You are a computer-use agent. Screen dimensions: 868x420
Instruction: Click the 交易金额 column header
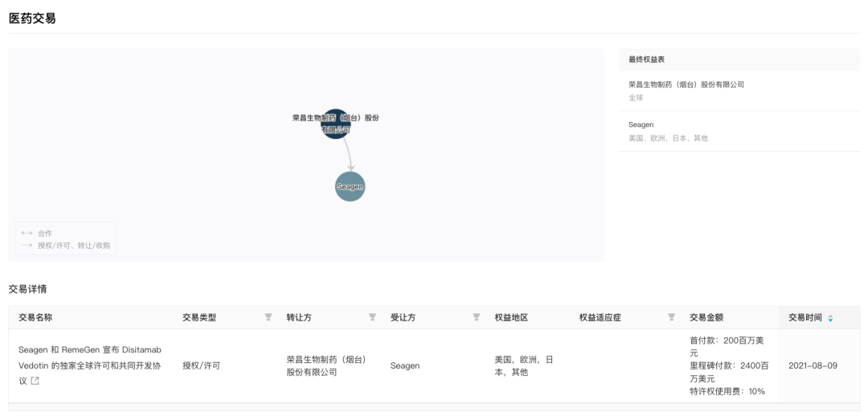coord(706,317)
